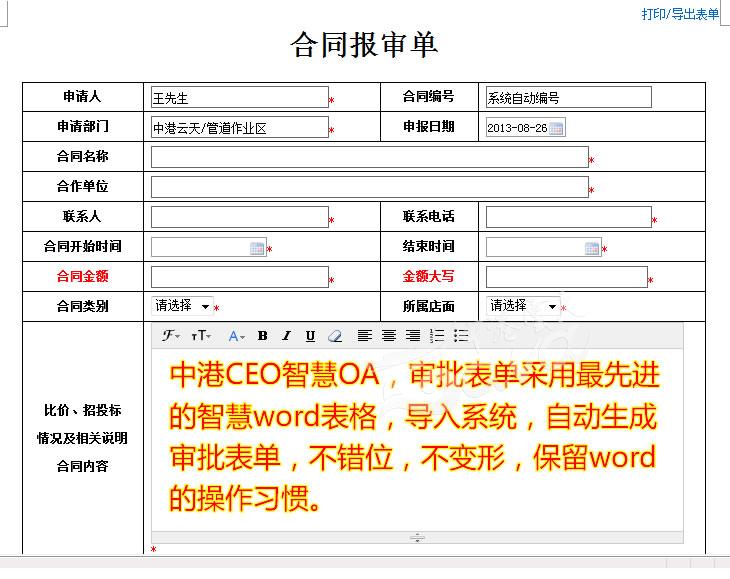The image size is (730, 579).
Task: Click the 所属店面 label
Action: point(428,306)
